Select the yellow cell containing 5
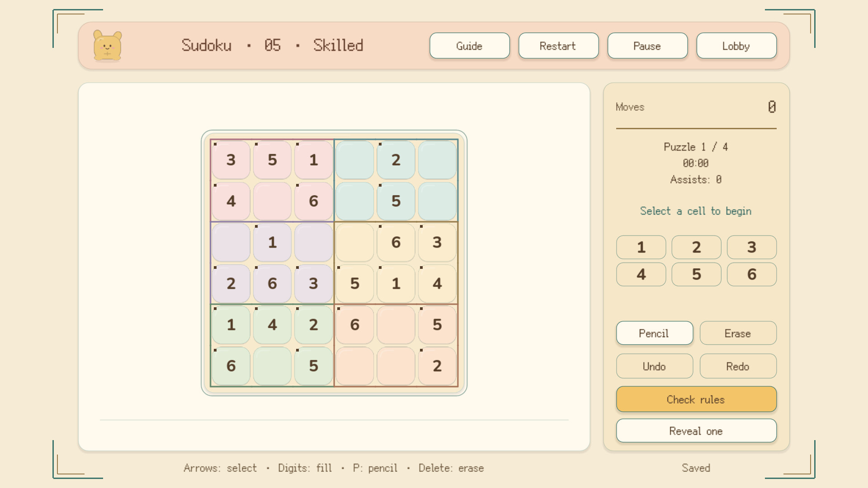868x488 pixels. (x=355, y=283)
